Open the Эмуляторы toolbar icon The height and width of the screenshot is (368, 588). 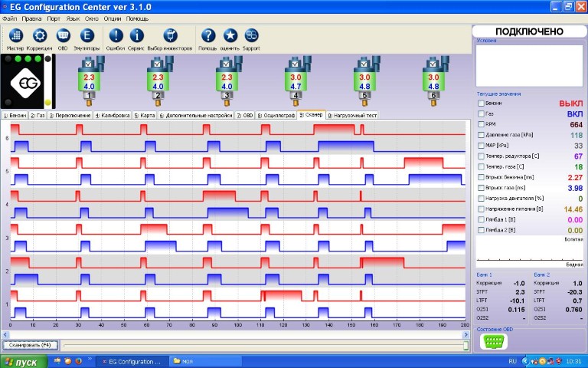(87, 35)
